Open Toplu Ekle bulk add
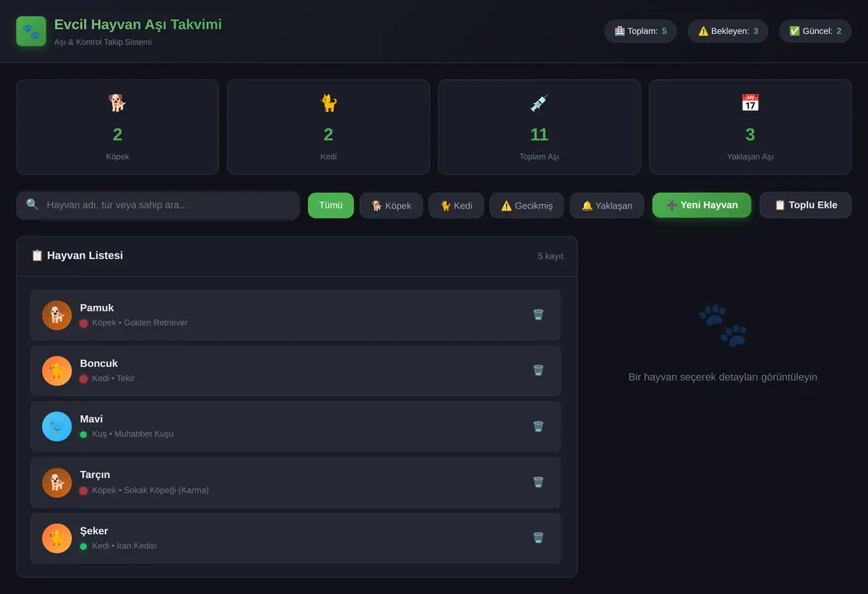 [x=806, y=205]
